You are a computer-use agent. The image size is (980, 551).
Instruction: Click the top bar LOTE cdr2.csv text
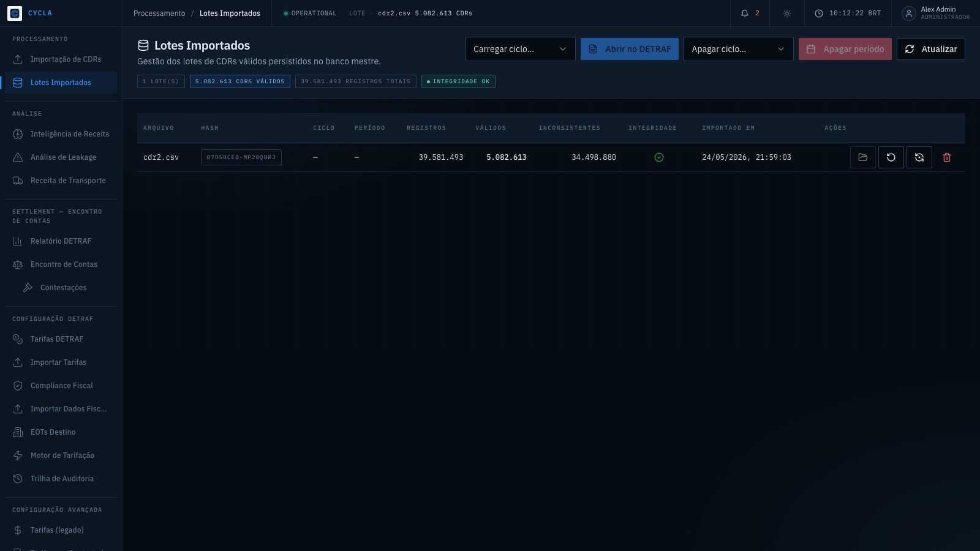(x=410, y=13)
